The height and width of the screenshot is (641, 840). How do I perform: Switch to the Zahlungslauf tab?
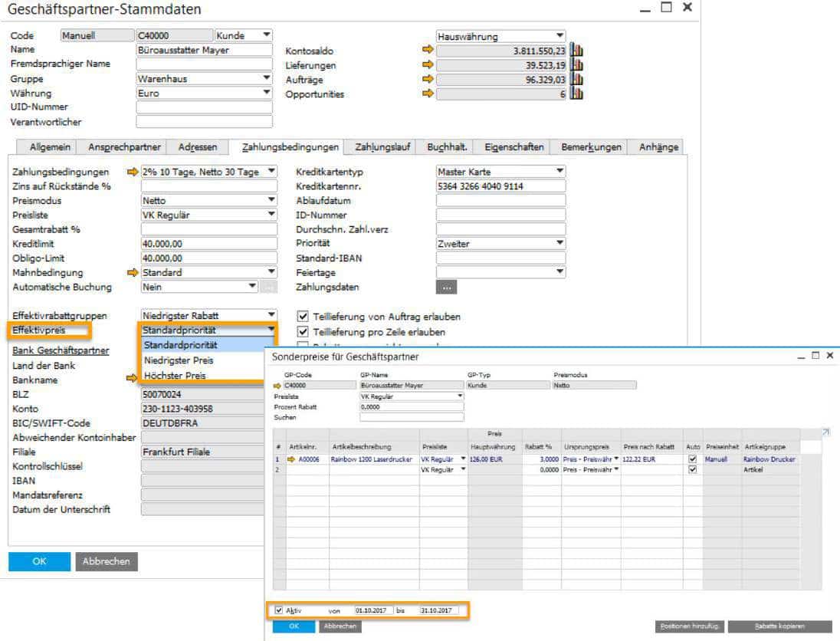click(x=382, y=147)
